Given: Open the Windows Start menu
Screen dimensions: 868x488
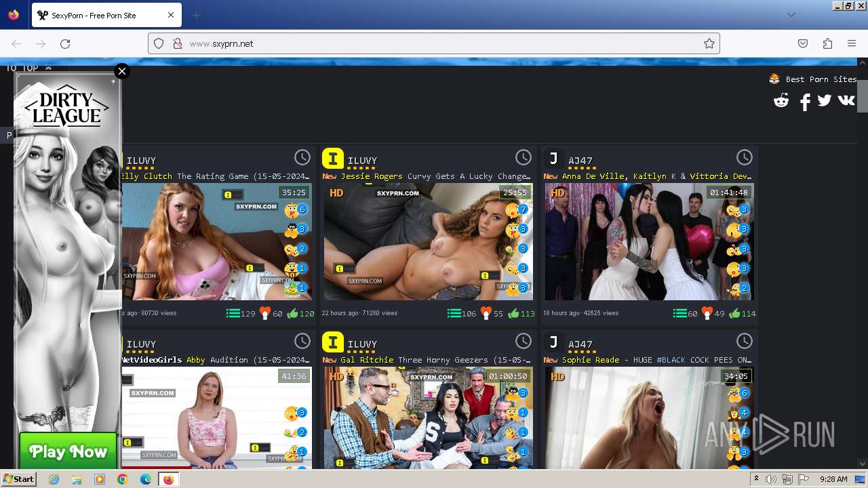Looking at the screenshot, I should 19,479.
